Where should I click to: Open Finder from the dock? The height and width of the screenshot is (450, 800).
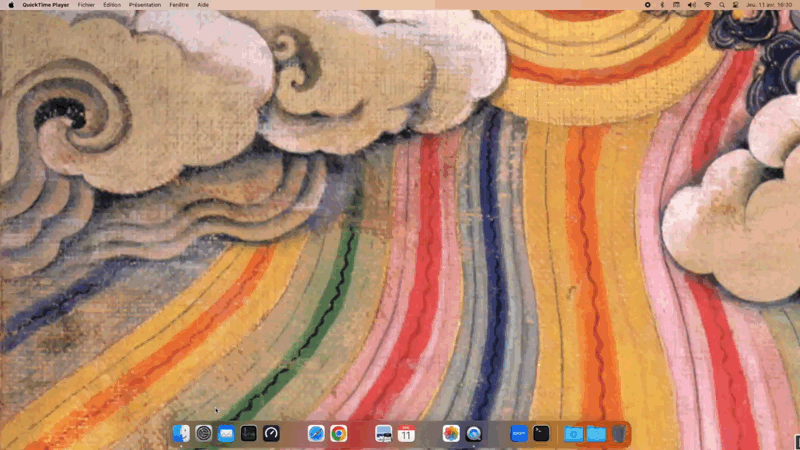[181, 433]
